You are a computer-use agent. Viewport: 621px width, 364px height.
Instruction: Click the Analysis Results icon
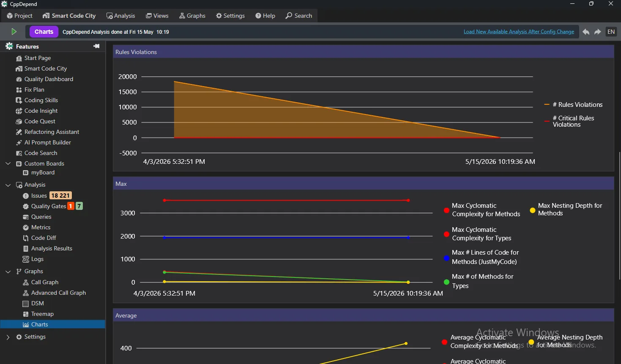tap(26, 248)
